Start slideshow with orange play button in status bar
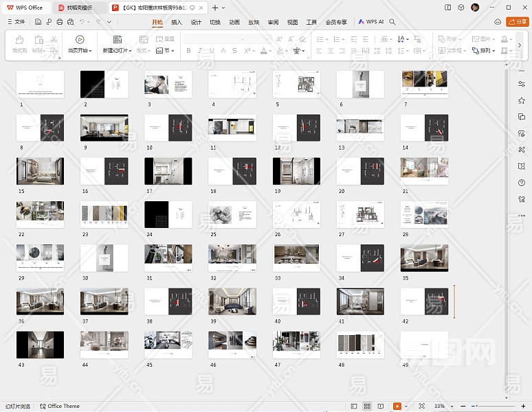 (x=397, y=407)
